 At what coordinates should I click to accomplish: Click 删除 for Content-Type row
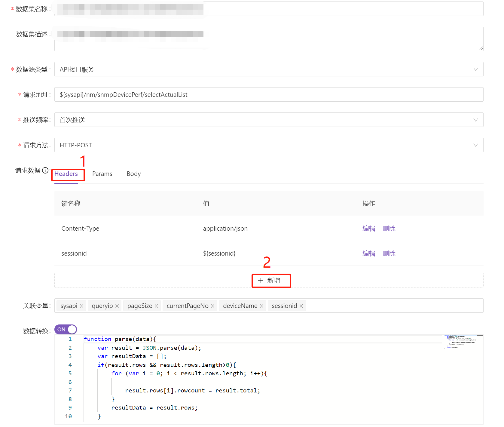389,229
